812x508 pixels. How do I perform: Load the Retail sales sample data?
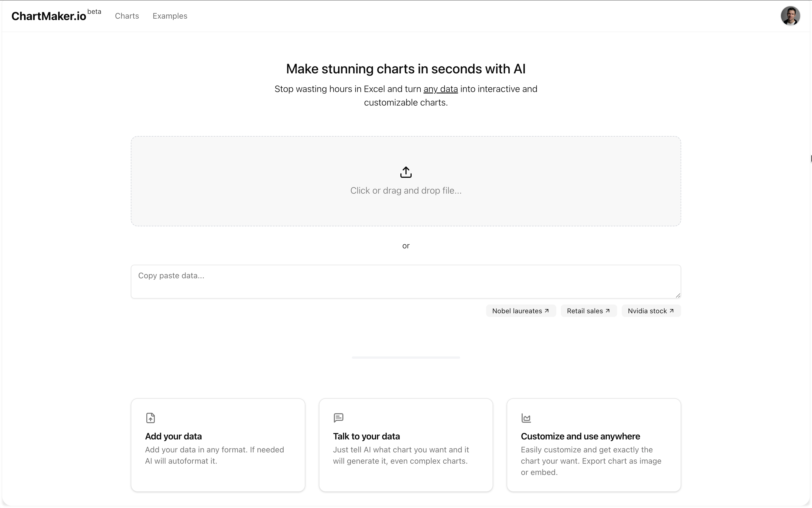pyautogui.click(x=588, y=311)
